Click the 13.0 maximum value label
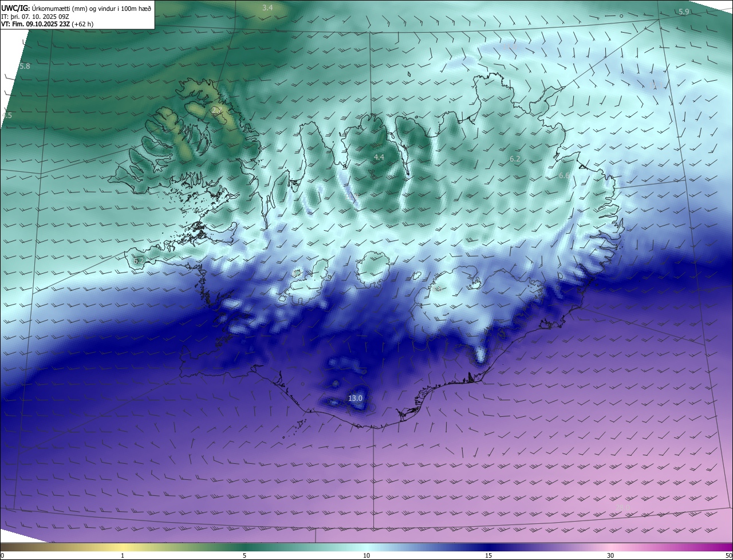 pyautogui.click(x=355, y=398)
